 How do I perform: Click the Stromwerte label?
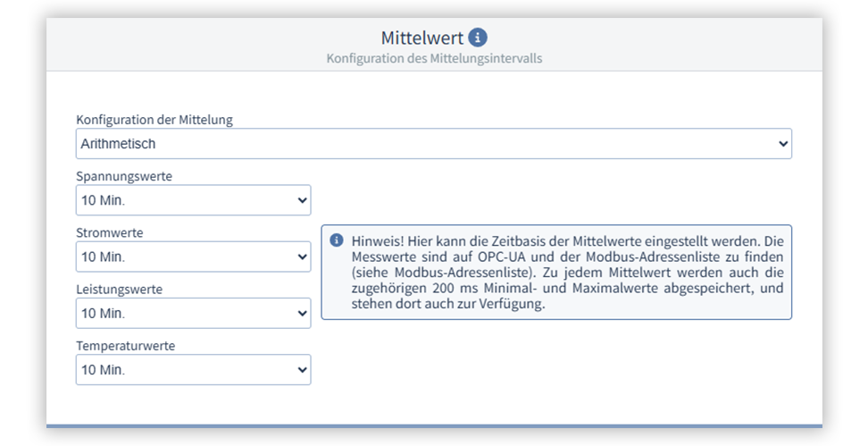[x=110, y=232]
